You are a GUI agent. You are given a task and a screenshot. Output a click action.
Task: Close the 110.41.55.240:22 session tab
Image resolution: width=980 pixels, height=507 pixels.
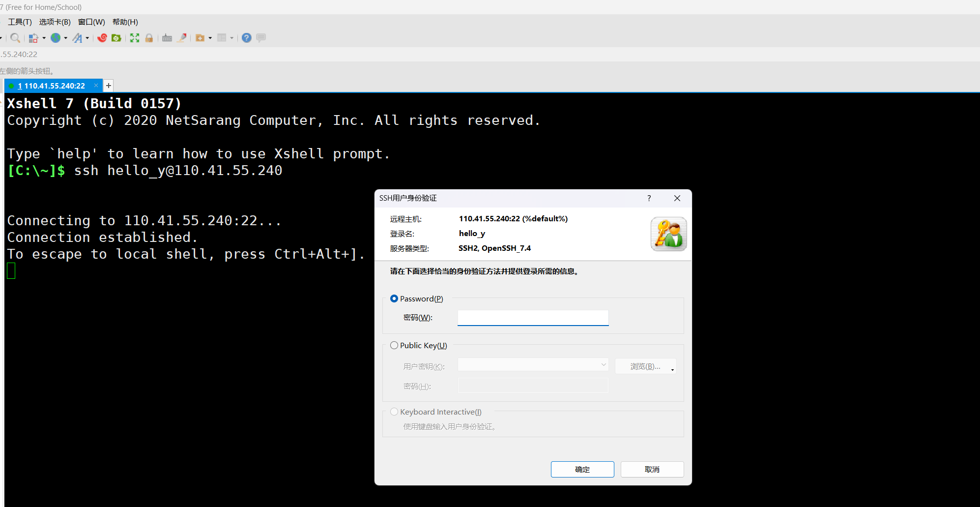coord(96,86)
